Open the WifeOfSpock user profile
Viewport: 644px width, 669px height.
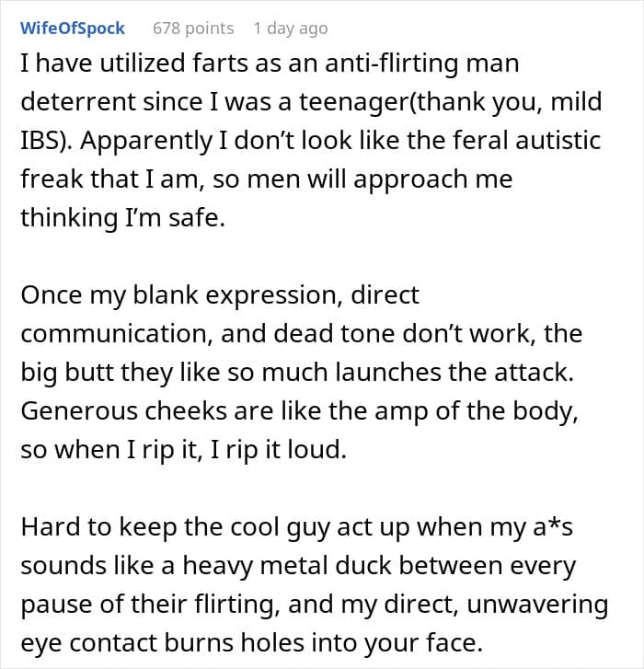pyautogui.click(x=72, y=29)
